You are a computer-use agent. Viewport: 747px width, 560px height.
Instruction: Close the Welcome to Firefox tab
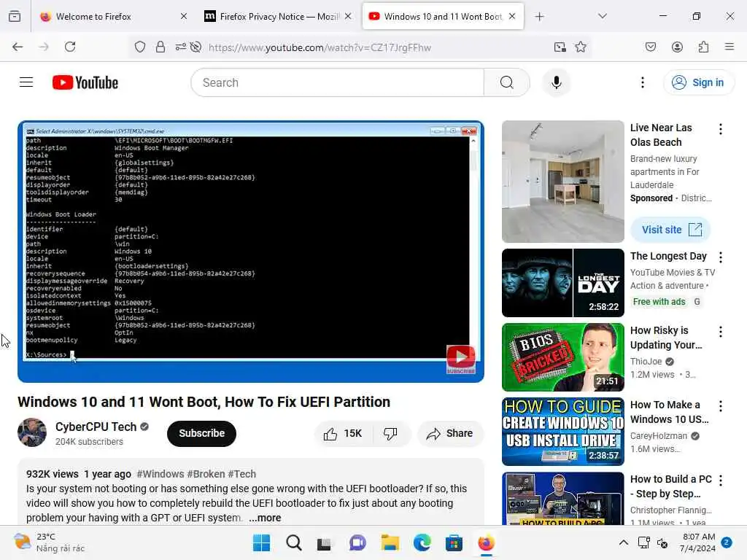click(184, 17)
